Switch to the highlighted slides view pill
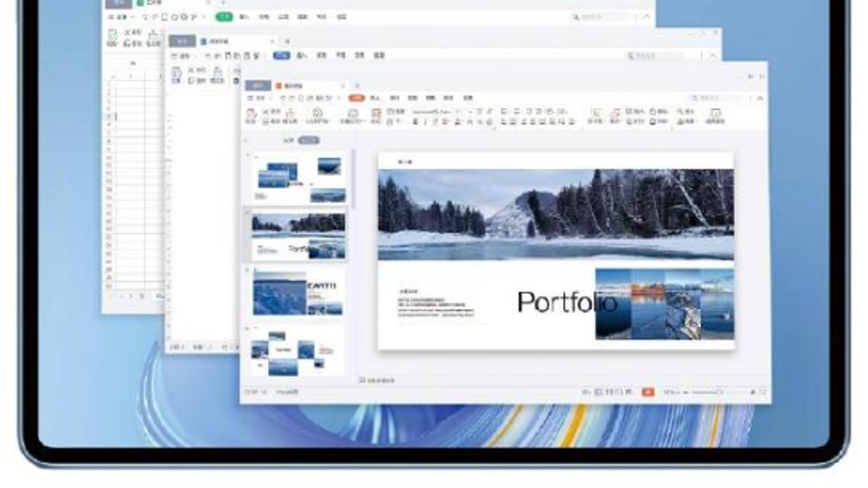 pos(309,140)
